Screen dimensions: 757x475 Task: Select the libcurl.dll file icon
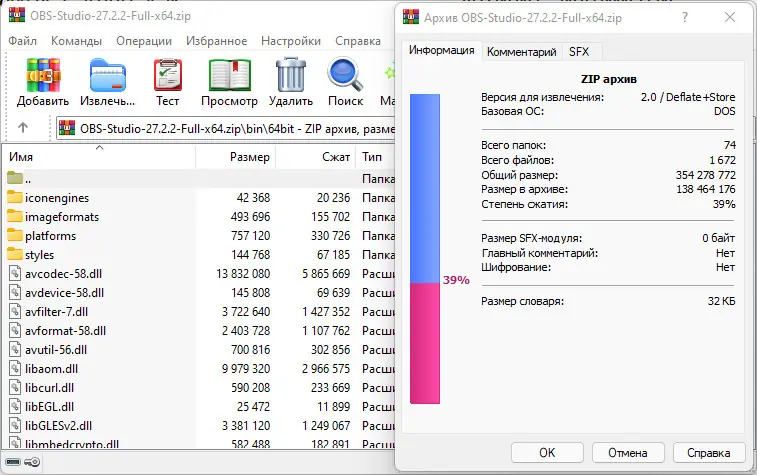(x=15, y=387)
